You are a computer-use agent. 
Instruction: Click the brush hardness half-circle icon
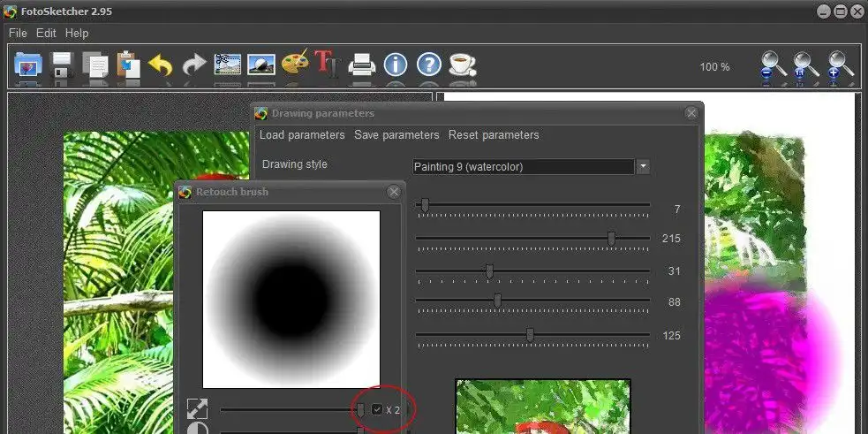[198, 429]
